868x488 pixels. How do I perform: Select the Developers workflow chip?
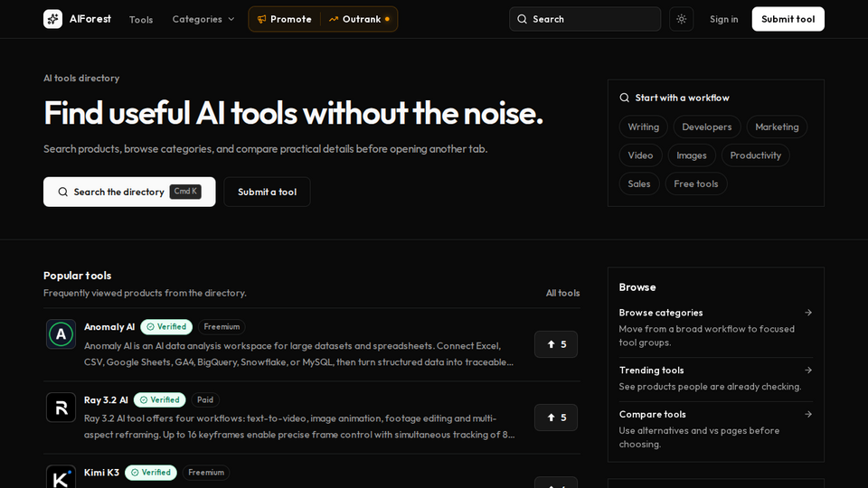tap(706, 127)
